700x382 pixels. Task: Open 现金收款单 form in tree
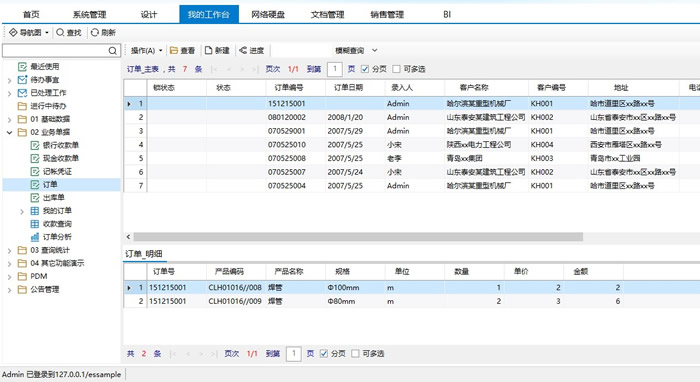coord(60,158)
